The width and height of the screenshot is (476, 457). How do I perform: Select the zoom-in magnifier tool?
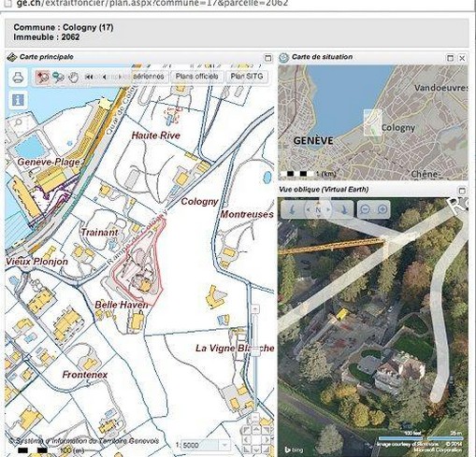43,77
